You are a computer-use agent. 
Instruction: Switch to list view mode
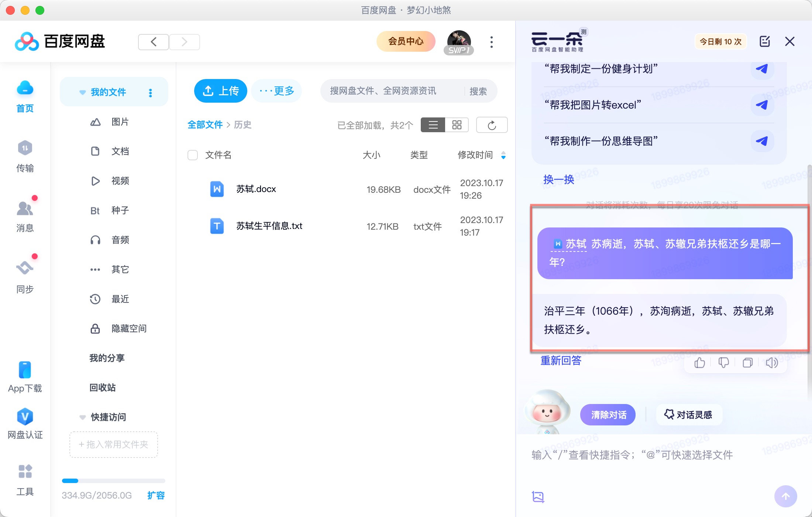[433, 125]
